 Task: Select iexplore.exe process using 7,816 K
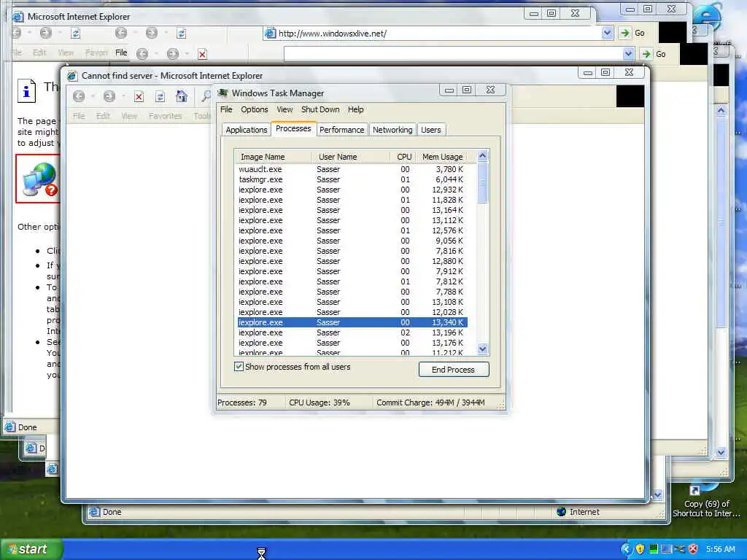point(352,251)
